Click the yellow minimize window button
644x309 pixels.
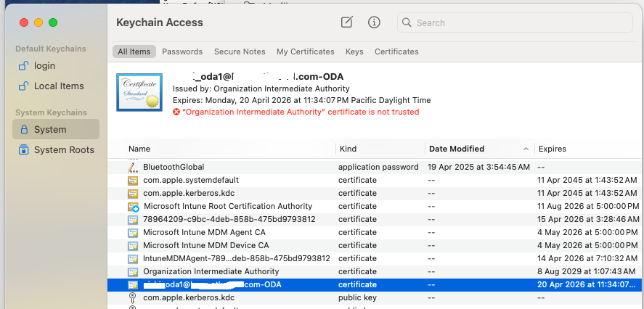click(38, 22)
